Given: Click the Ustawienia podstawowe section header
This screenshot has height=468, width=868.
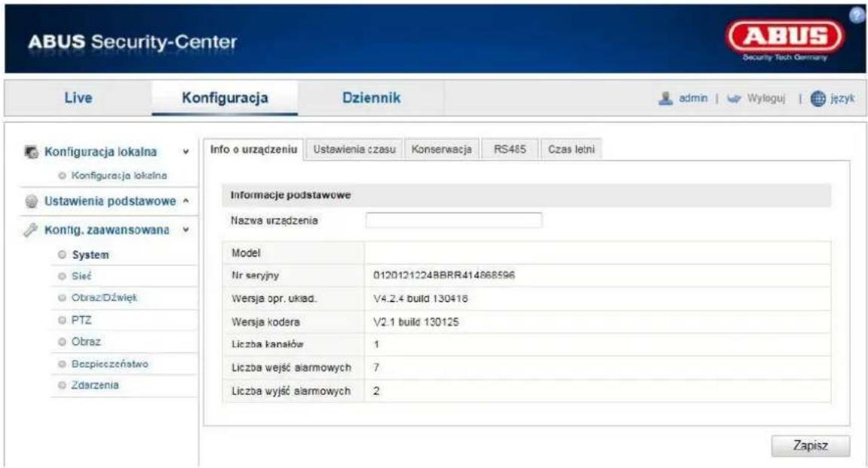Looking at the screenshot, I should click(x=110, y=202).
